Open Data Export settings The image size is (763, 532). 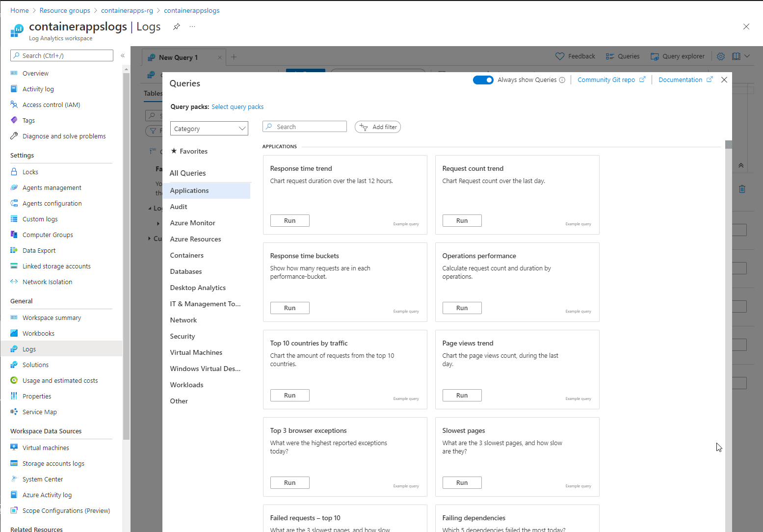tap(38, 250)
